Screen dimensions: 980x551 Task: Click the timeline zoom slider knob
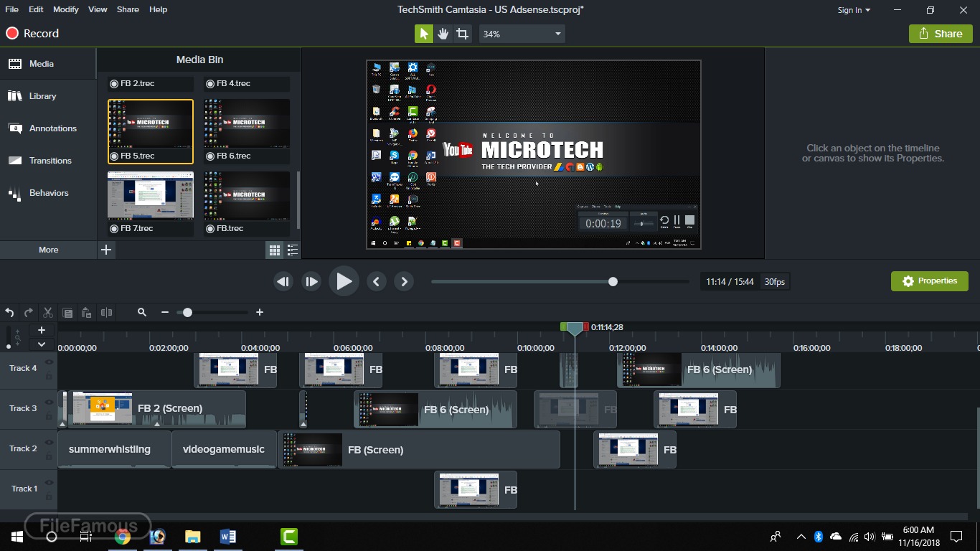(187, 312)
